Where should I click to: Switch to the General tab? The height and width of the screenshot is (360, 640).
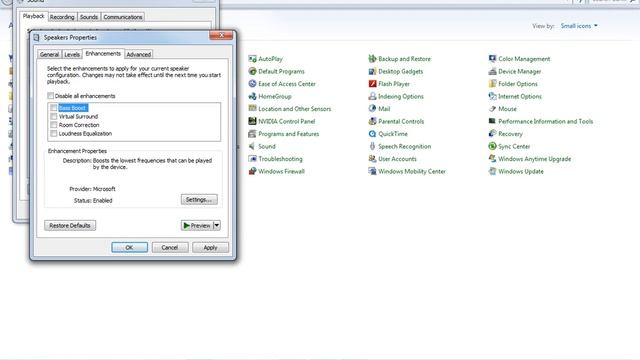click(49, 54)
